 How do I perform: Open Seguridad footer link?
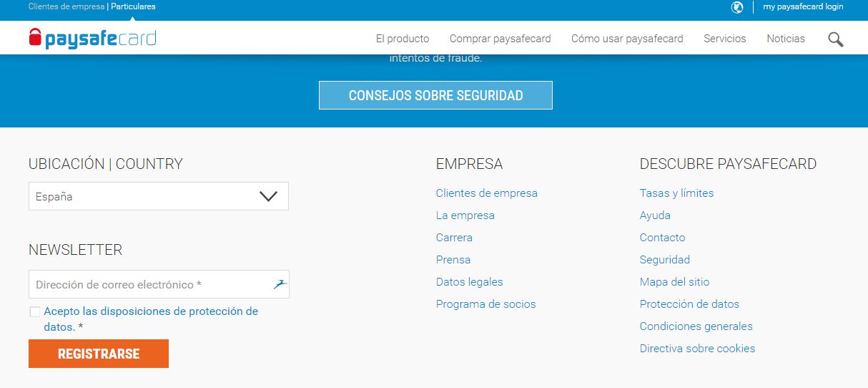665,260
